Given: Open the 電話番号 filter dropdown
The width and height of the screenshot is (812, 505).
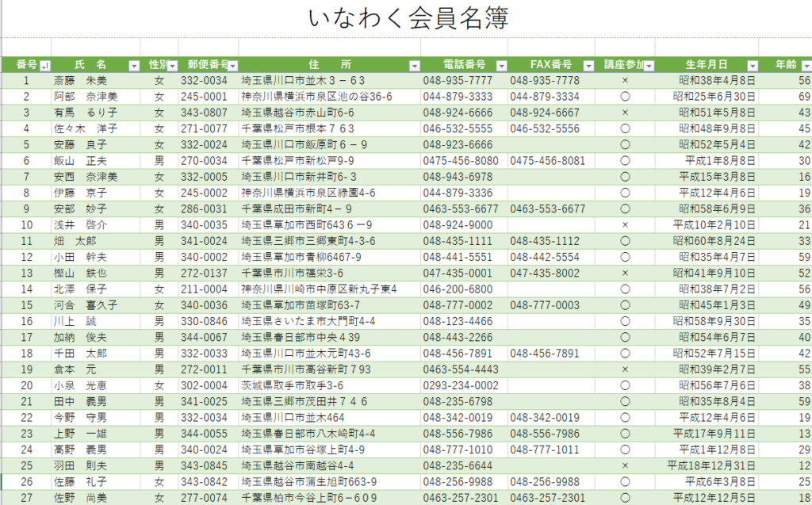Looking at the screenshot, I should pos(501,66).
